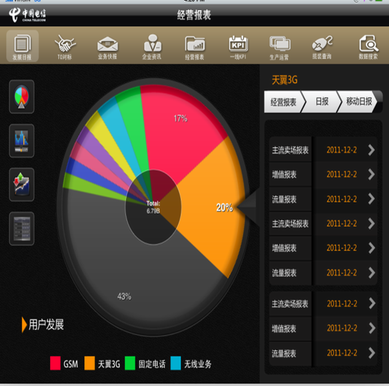The width and height of the screenshot is (389, 386).
Task: Open 经营报表 folder chart icon
Action: (x=195, y=46)
